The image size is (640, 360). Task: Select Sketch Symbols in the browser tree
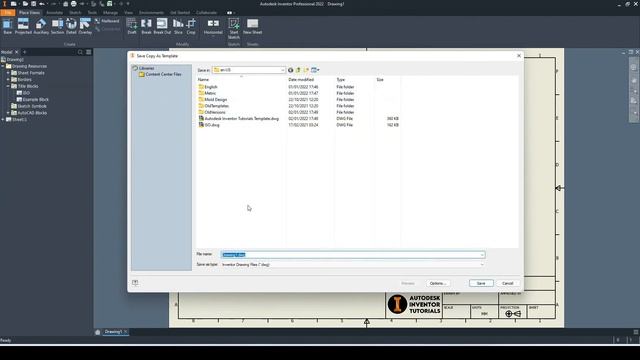click(29, 106)
